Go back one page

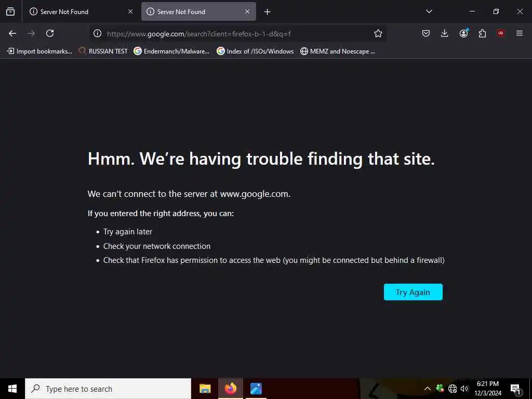click(x=12, y=33)
